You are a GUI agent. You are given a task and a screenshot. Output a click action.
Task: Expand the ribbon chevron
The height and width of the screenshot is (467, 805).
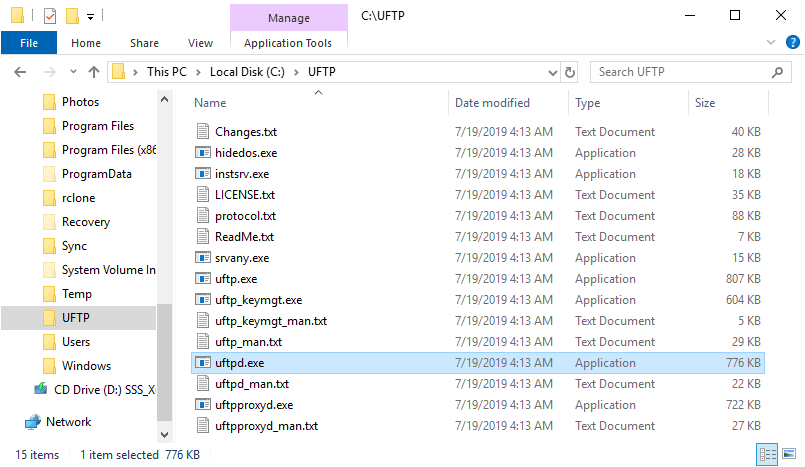click(x=771, y=42)
